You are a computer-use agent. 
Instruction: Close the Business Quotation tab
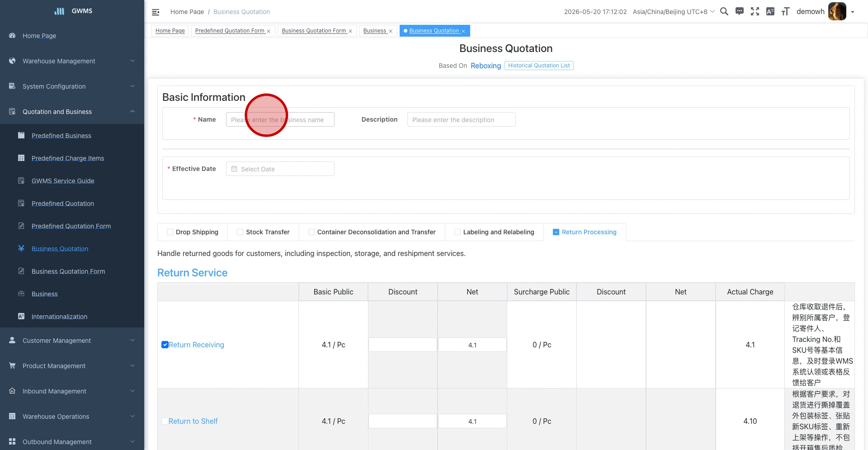(x=463, y=31)
